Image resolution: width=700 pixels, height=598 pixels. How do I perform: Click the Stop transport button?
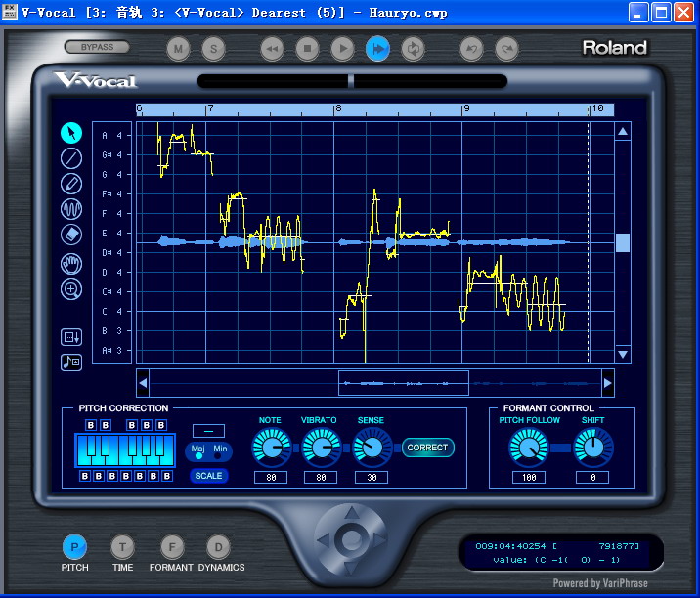click(x=308, y=49)
